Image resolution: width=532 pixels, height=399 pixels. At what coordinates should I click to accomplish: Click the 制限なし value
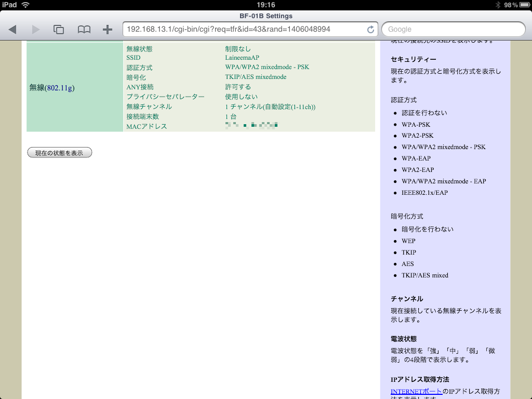237,48
